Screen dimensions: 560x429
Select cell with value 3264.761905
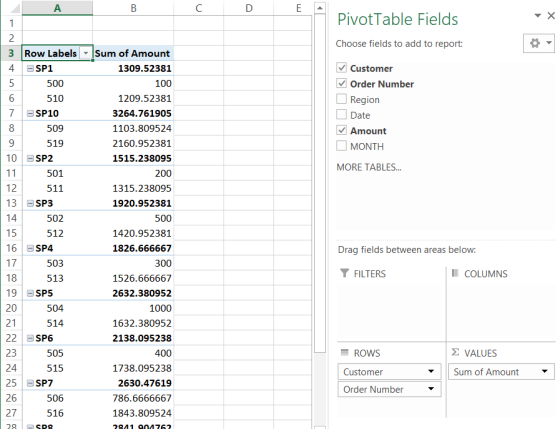tap(133, 113)
